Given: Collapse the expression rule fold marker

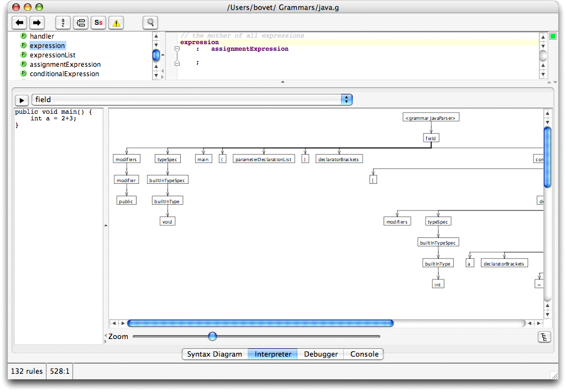Looking at the screenshot, I should click(177, 49).
